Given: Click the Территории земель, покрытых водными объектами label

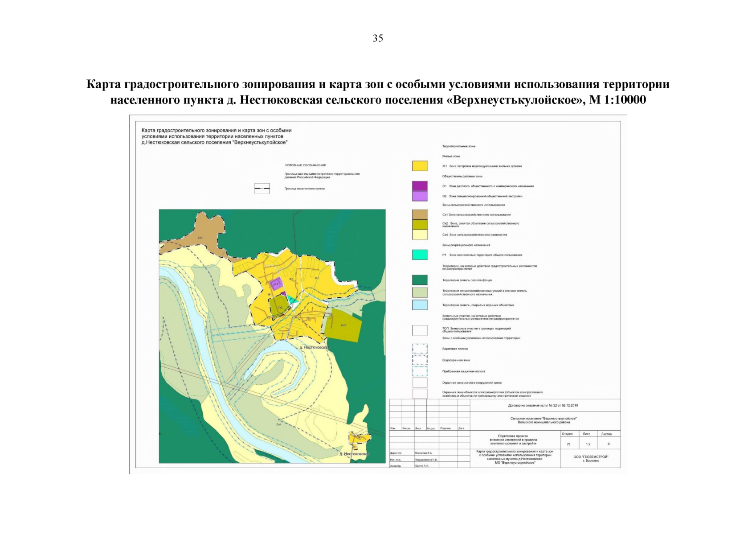Looking at the screenshot, I should point(478,305).
